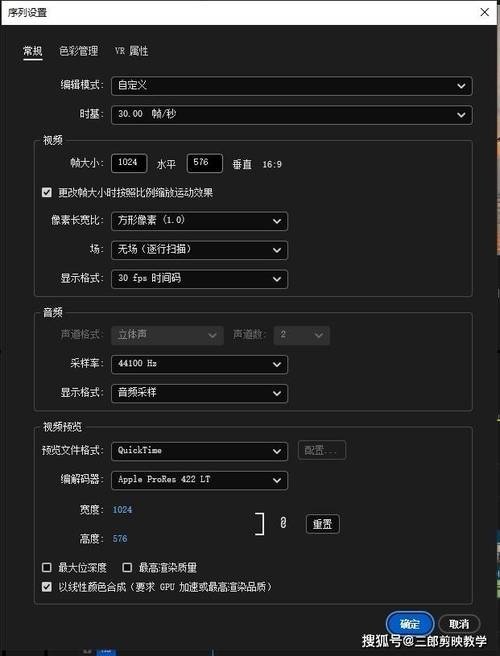Click the 16:9 aspect ratio text
Viewport: 500px width, 656px height.
(272, 164)
